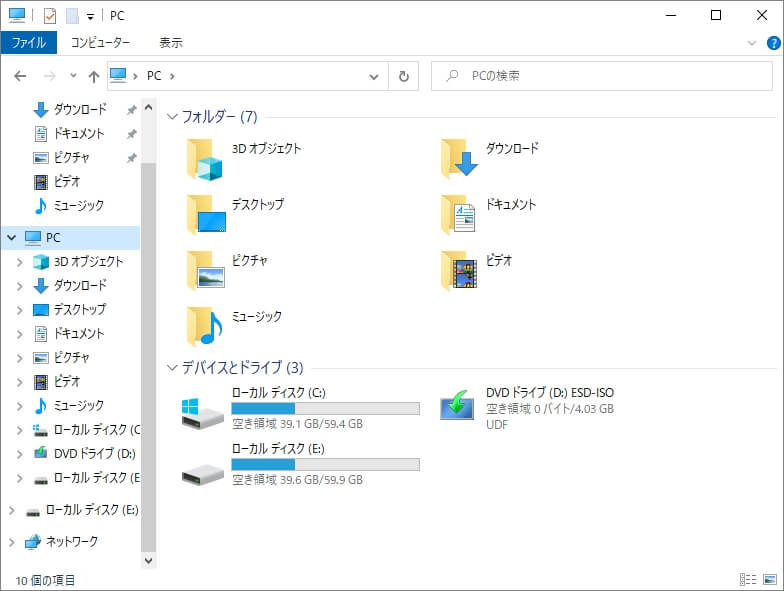This screenshot has width=784, height=591.
Task: Click the 10 個の項目 status text
Action: (x=45, y=580)
